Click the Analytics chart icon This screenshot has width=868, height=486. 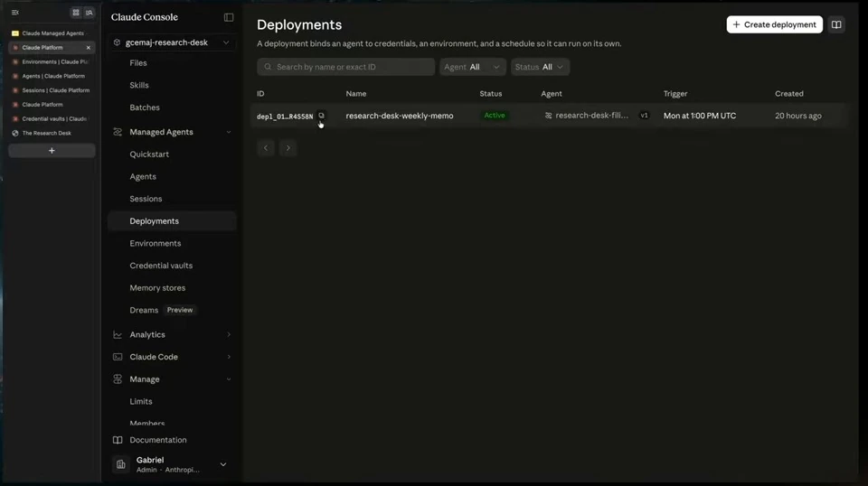click(118, 334)
